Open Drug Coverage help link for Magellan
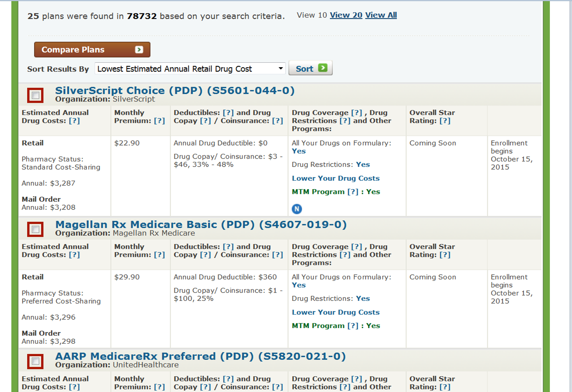Viewport: 572px width, 392px height. point(357,247)
